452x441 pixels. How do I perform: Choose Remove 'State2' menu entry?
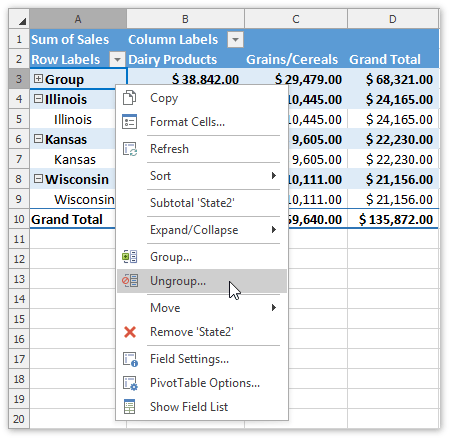pyautogui.click(x=202, y=332)
